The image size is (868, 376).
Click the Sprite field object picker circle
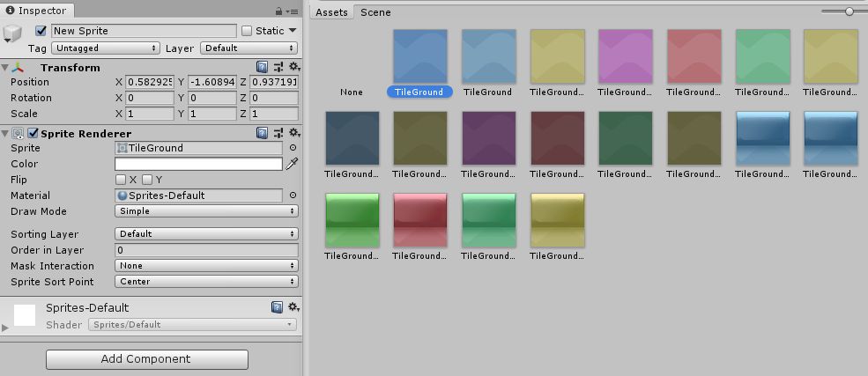293,148
